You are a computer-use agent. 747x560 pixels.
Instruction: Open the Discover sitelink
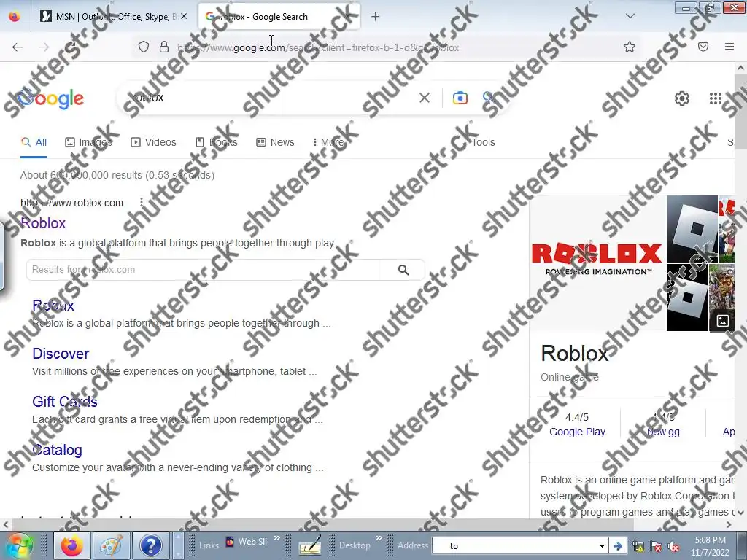point(61,354)
